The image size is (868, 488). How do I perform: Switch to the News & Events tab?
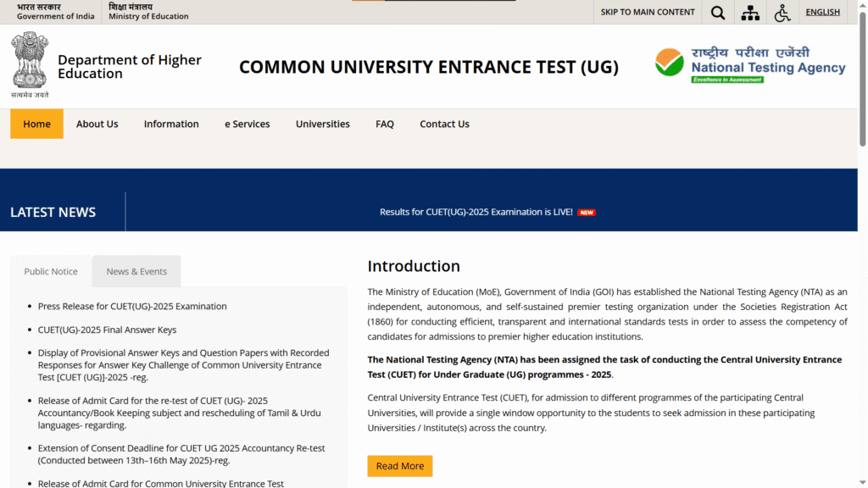(136, 271)
